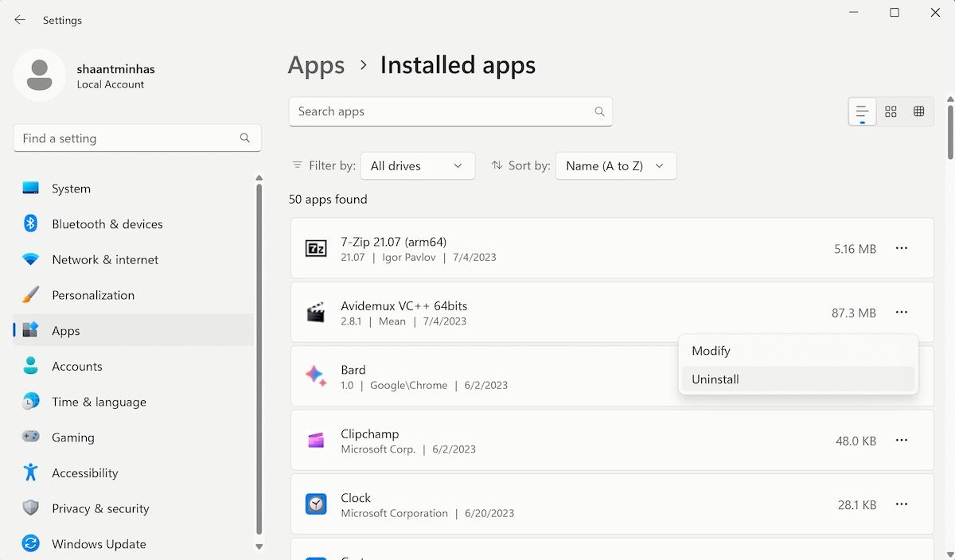955x560 pixels.
Task: Open Time & language settings
Action: point(97,402)
